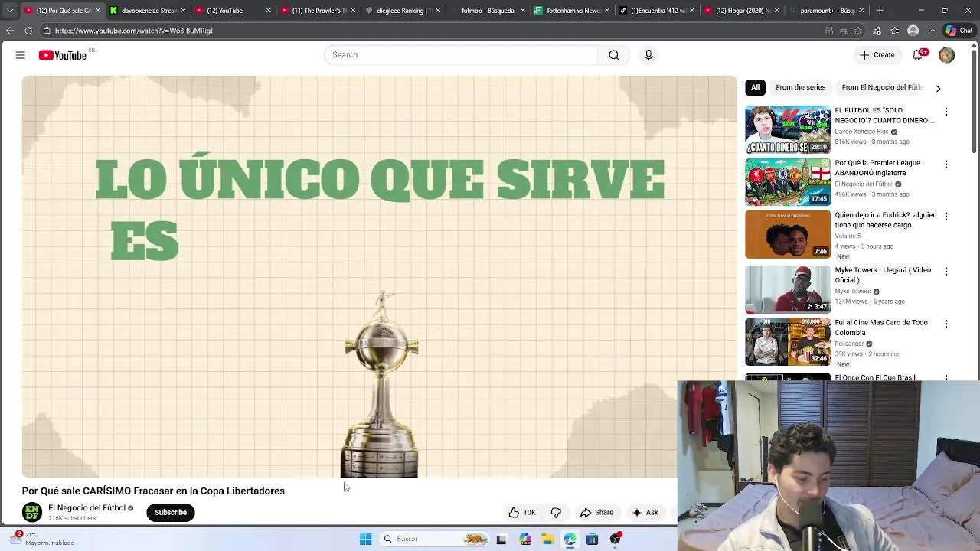Click the split screen icon in address bar
980x551 pixels.
829,31
